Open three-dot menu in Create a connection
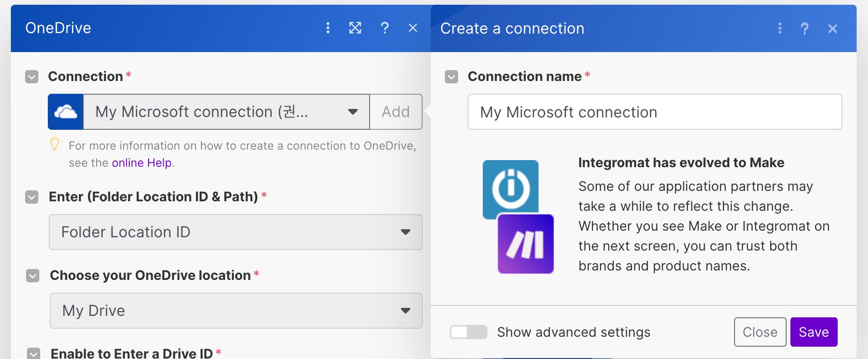 click(779, 28)
